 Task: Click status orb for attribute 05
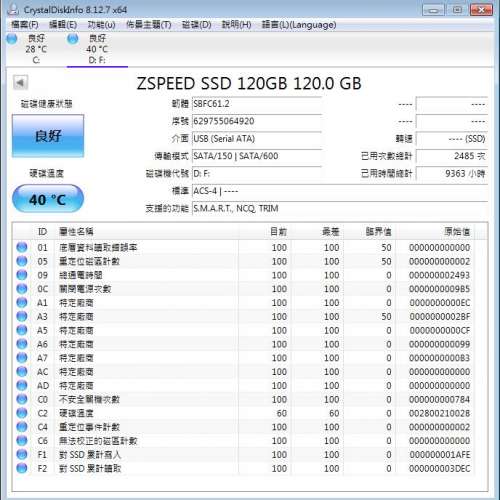tap(22, 261)
